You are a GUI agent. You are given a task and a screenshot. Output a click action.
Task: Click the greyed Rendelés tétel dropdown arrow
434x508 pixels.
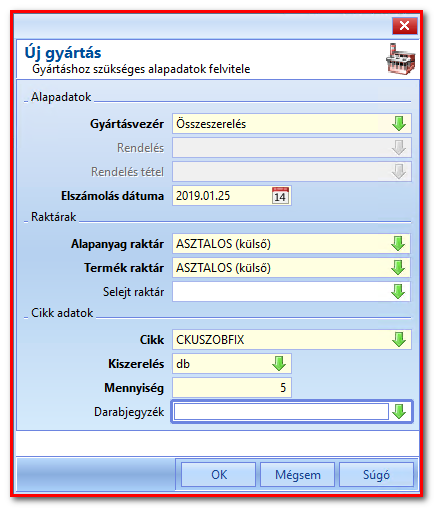tap(399, 172)
